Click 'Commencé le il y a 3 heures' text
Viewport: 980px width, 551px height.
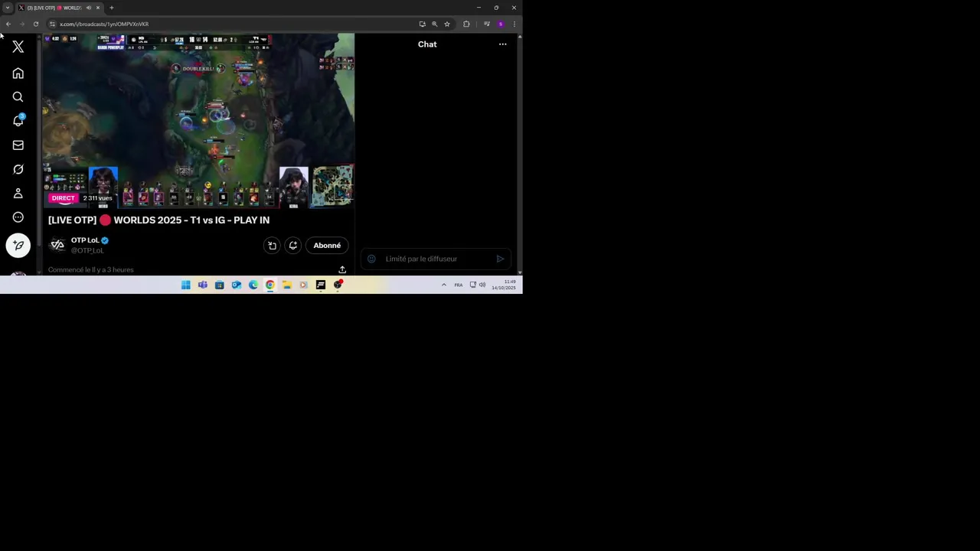click(90, 269)
